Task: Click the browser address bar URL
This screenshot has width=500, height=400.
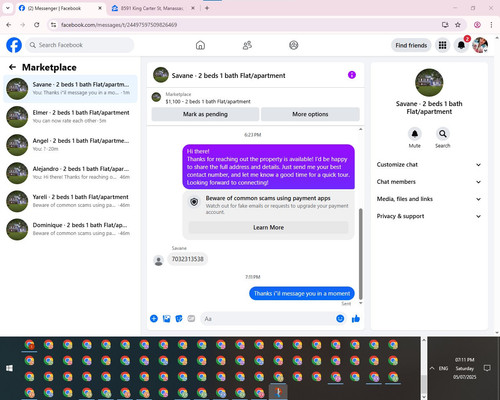Action: pos(119,25)
